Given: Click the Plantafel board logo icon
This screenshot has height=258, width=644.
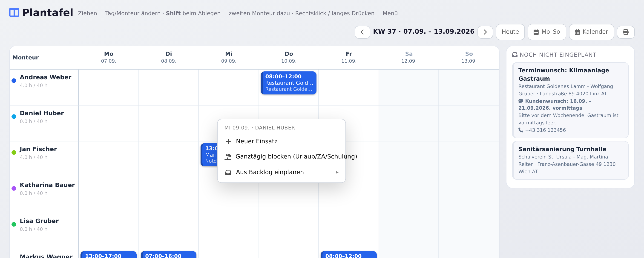Looking at the screenshot, I should 14,12.
